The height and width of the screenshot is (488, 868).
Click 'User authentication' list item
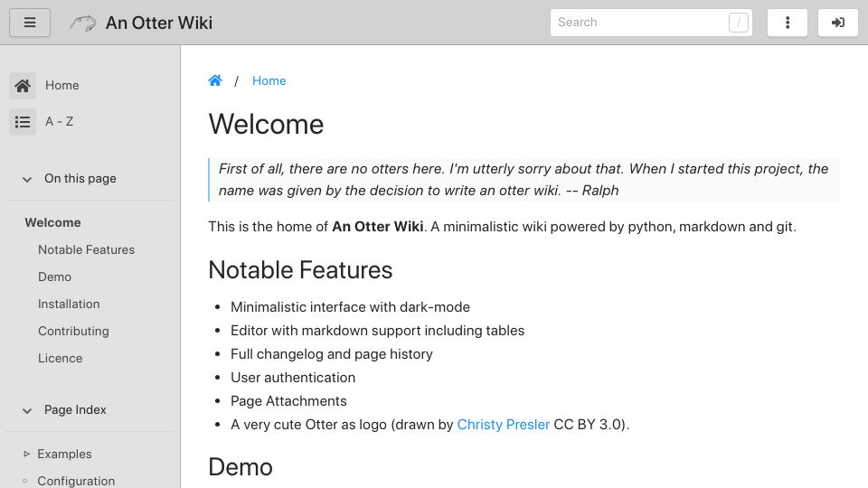293,378
